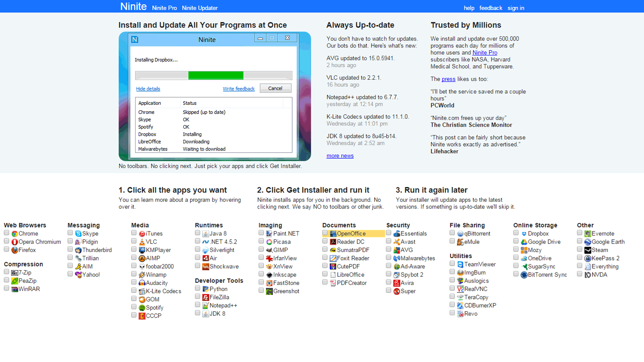Click the TeamViewer icon under Utilities
The height and width of the screenshot is (362, 644).
point(460,264)
